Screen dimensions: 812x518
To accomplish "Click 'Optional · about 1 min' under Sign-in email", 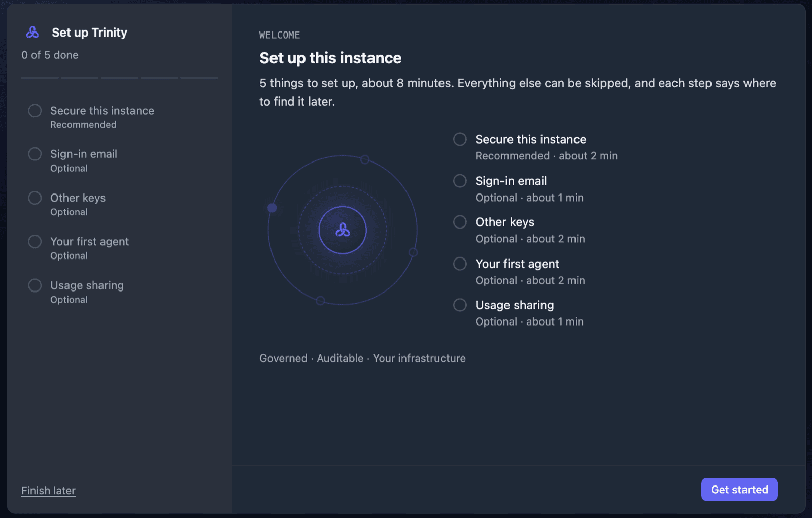I will tap(529, 198).
